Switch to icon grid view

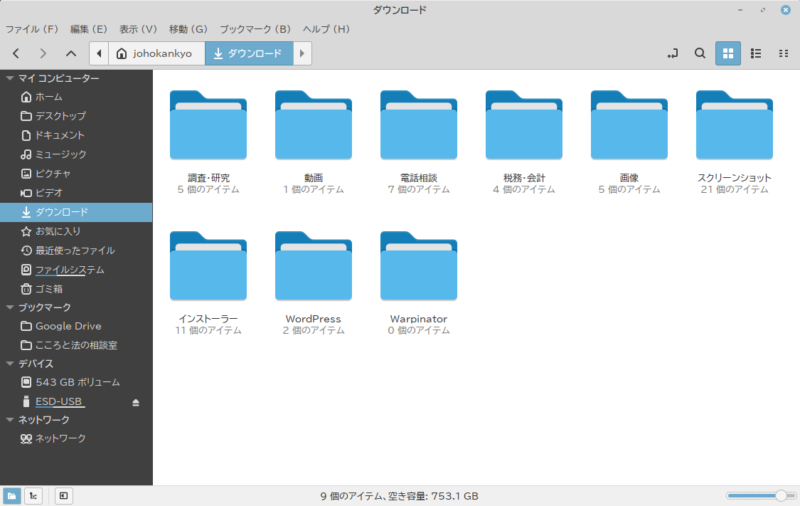(x=728, y=53)
